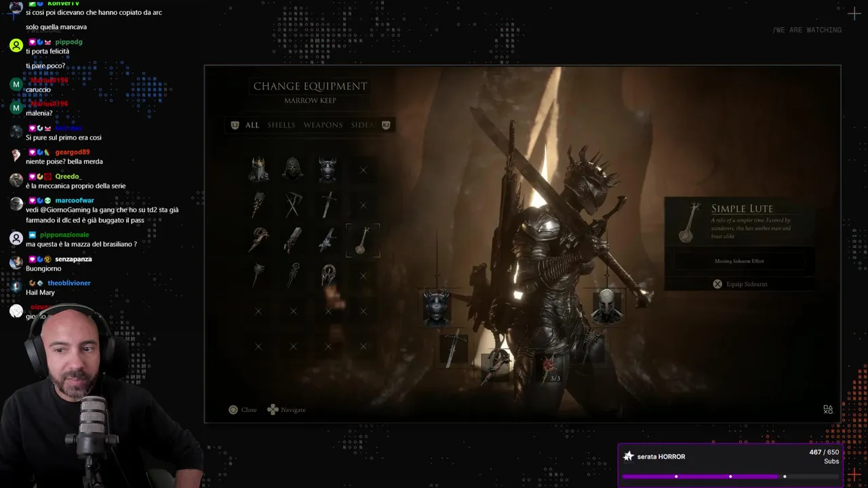Select the ring-shaped amulet item icon

tap(328, 274)
